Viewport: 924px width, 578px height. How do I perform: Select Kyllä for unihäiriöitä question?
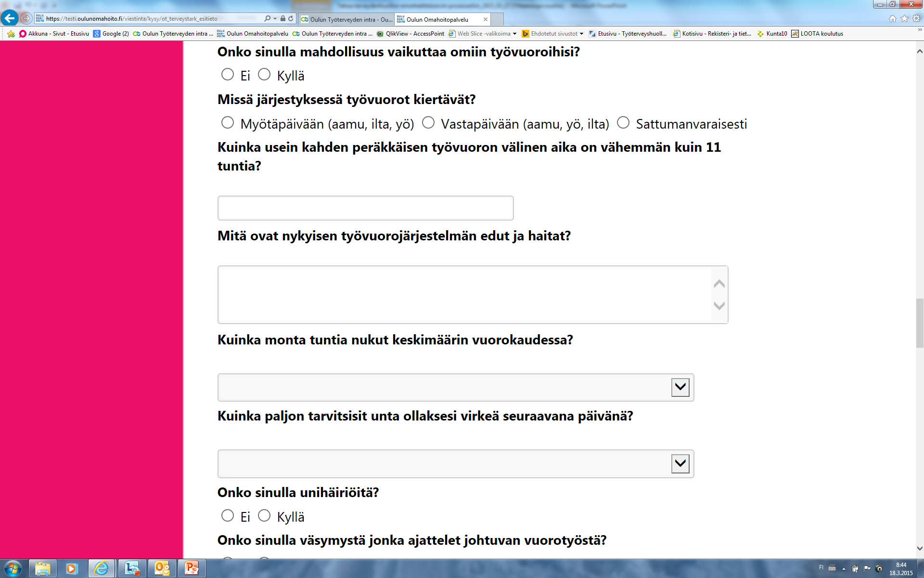pos(264,515)
